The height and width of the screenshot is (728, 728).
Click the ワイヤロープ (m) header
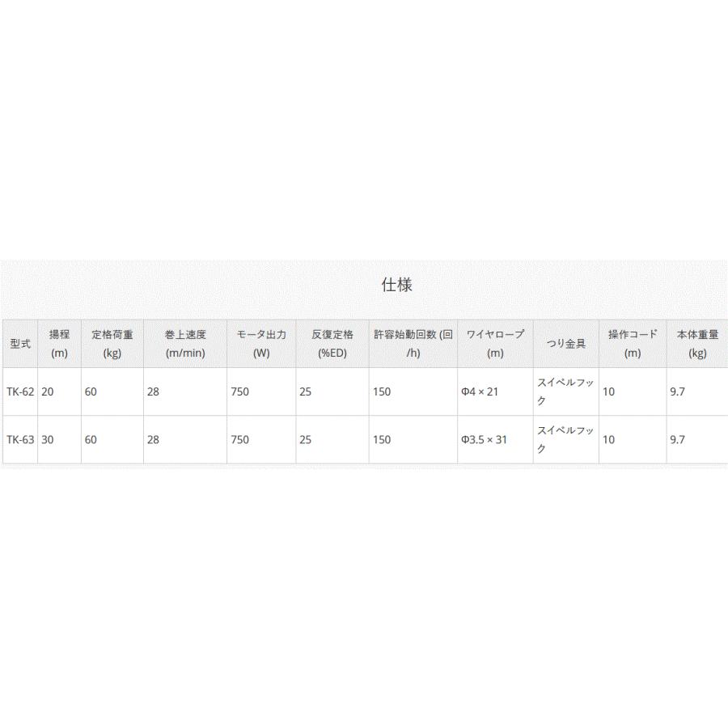click(495, 344)
